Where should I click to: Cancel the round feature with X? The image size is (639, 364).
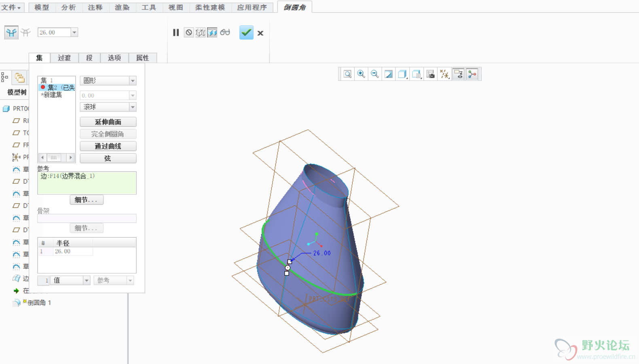[x=260, y=33]
